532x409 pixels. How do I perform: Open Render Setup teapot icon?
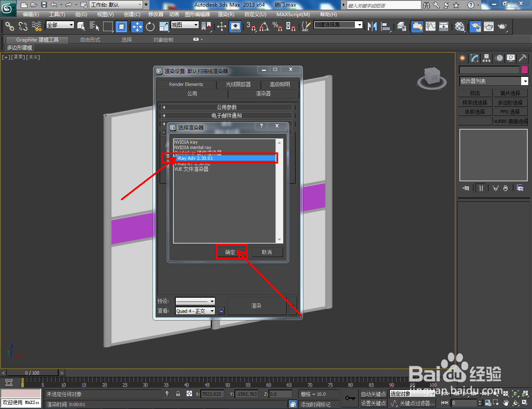[475, 27]
